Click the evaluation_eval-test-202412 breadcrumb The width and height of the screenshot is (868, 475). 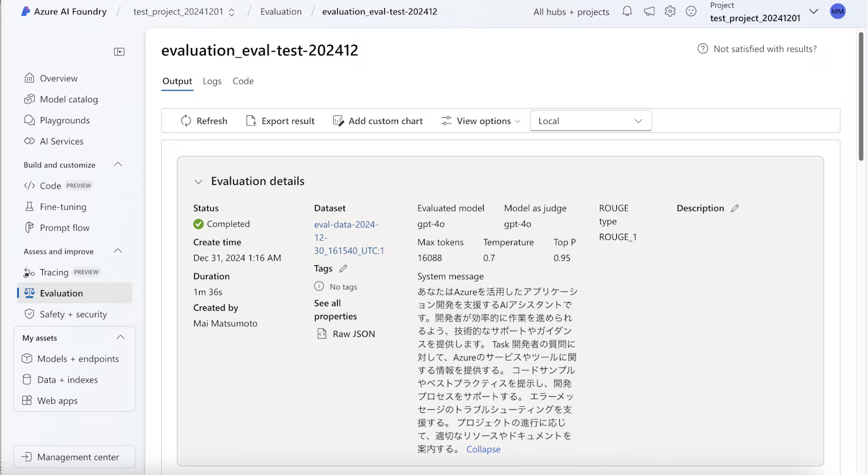[x=379, y=12]
